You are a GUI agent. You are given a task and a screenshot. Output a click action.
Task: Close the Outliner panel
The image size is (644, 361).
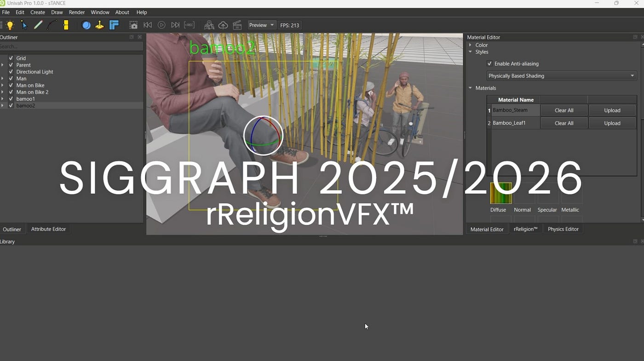click(x=140, y=37)
